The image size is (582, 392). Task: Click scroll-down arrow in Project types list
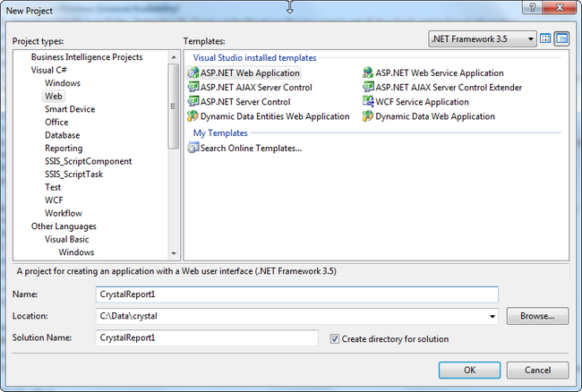174,253
